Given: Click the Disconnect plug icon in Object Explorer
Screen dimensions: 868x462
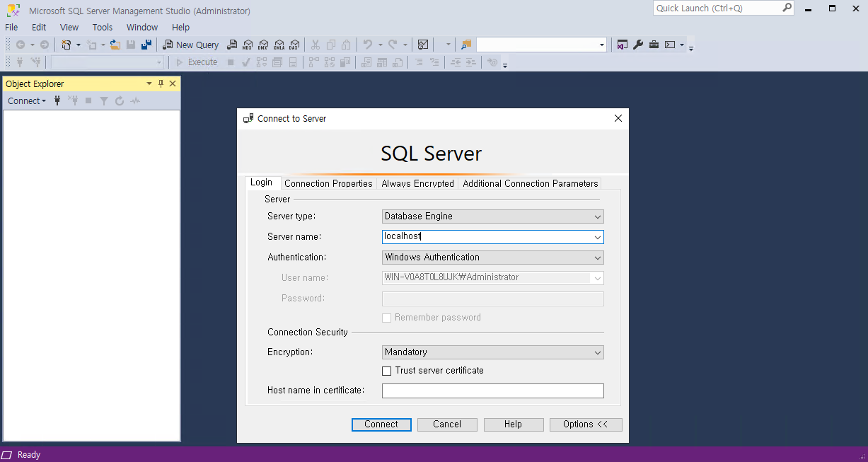Looking at the screenshot, I should click(73, 101).
